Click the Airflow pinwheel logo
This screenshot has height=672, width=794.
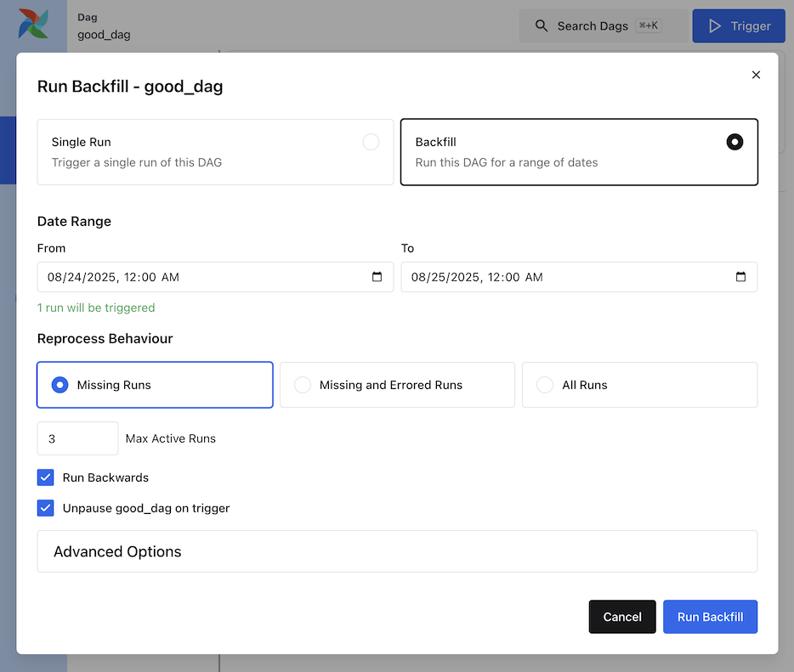[x=33, y=24]
